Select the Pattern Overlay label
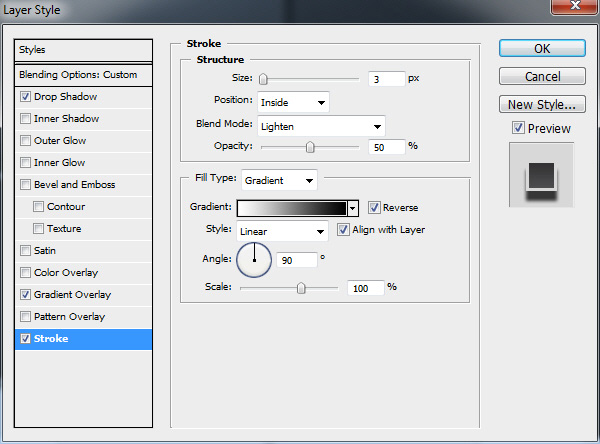 (x=69, y=317)
